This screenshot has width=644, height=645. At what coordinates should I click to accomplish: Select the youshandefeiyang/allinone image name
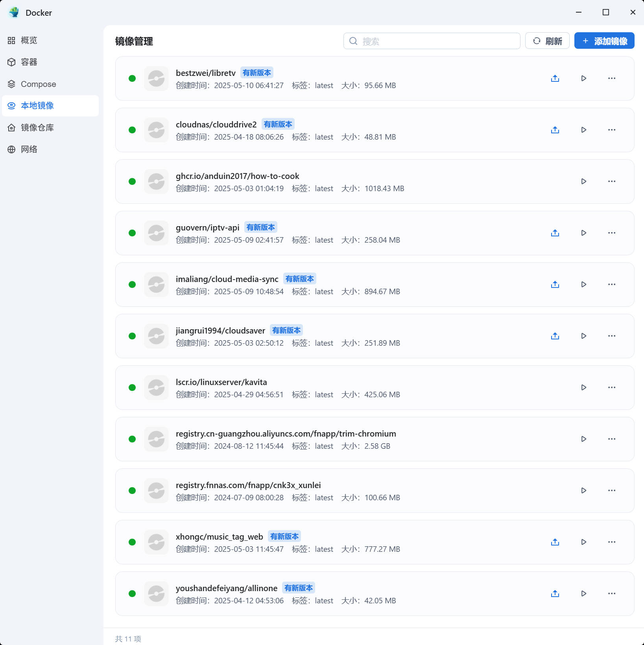pos(227,588)
